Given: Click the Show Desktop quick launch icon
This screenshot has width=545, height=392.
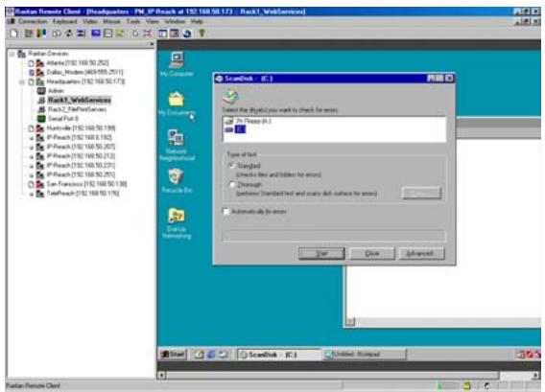Looking at the screenshot, I should click(199, 355).
